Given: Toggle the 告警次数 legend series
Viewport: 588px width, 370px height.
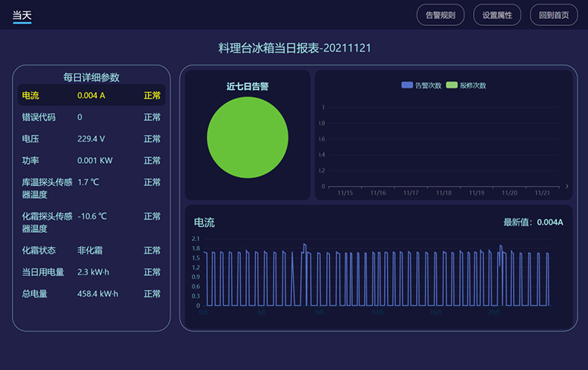Looking at the screenshot, I should (421, 85).
